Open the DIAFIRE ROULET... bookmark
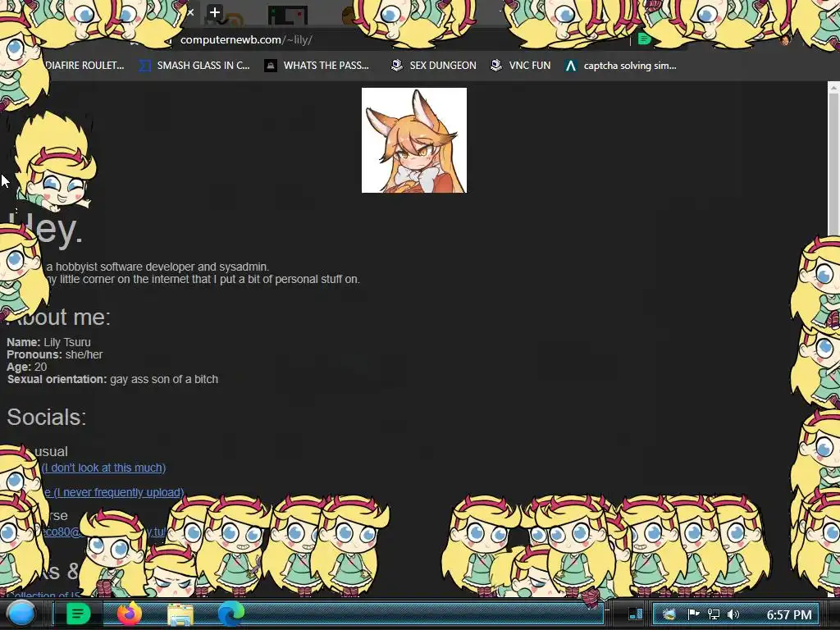The width and height of the screenshot is (840, 630). [x=84, y=66]
